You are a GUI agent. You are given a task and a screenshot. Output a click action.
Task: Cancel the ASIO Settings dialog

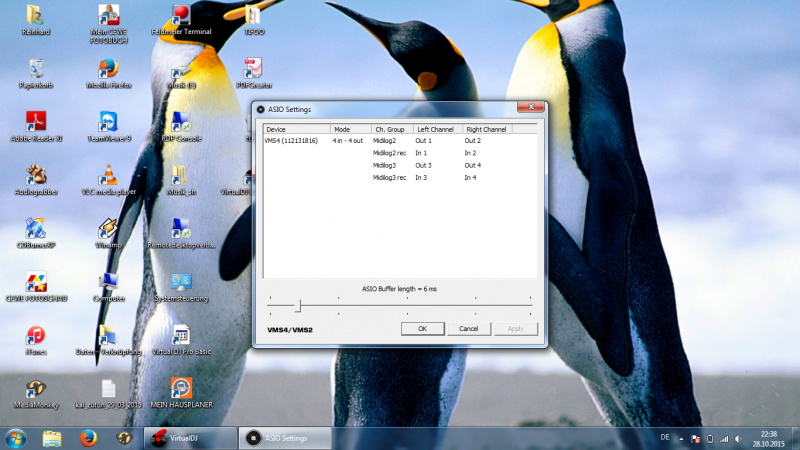coord(468,329)
